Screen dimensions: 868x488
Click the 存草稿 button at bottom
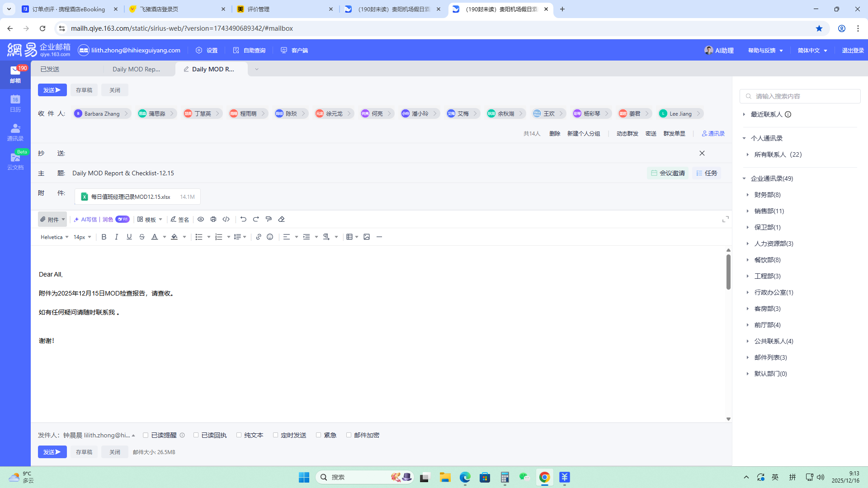pos(84,452)
